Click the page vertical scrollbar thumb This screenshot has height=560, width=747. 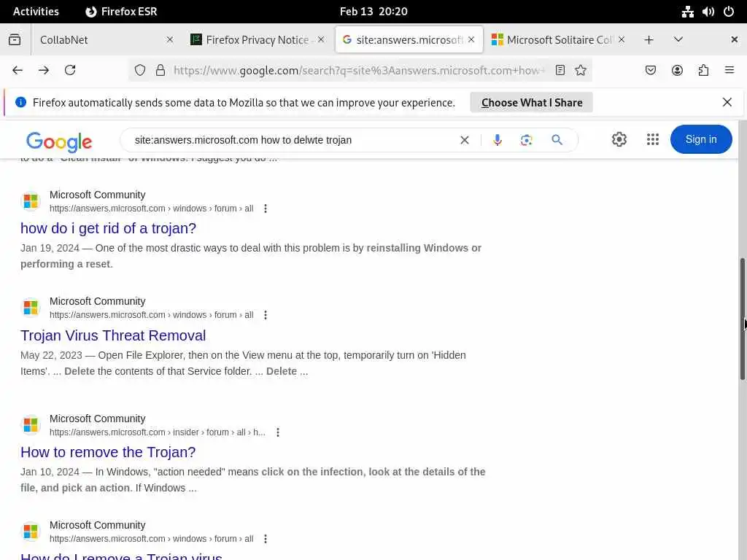(x=742, y=319)
